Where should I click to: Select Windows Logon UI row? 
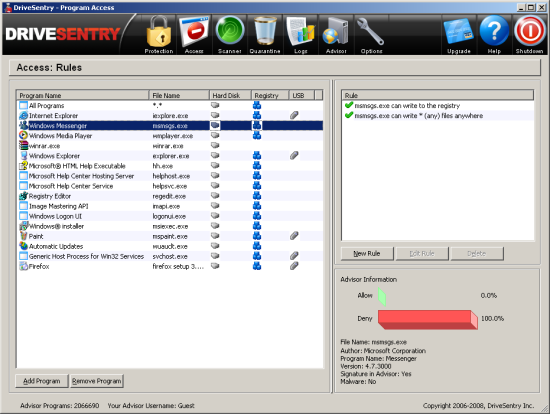point(170,216)
